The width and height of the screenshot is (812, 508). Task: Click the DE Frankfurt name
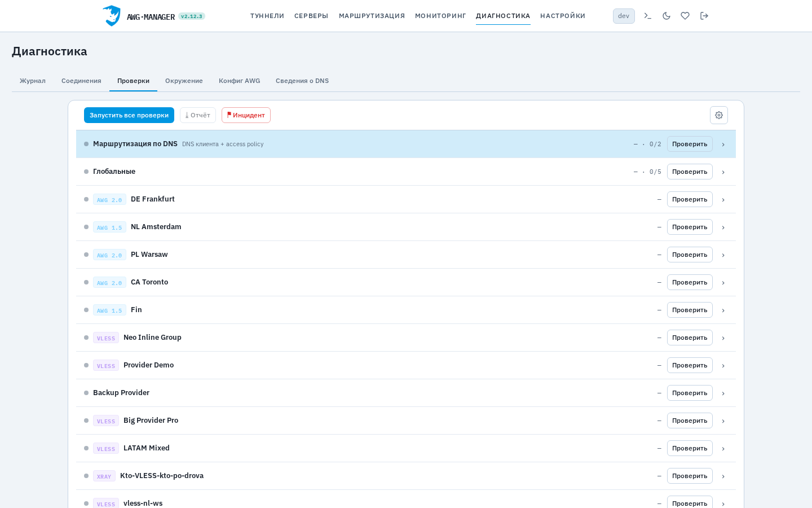pos(153,199)
